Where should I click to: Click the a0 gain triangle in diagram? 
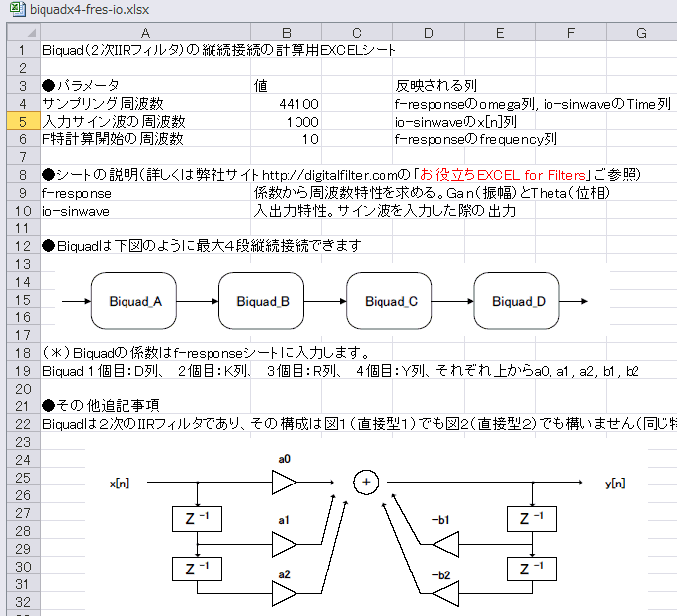click(284, 483)
